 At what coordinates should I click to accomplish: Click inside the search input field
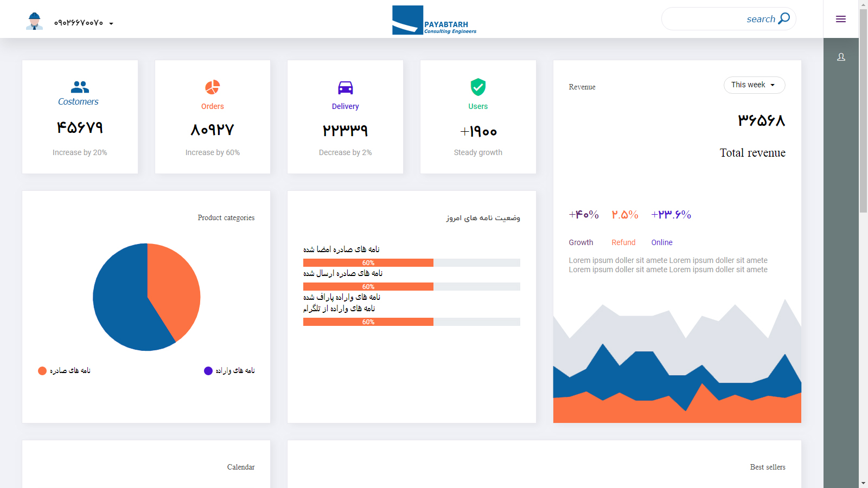coord(705,19)
